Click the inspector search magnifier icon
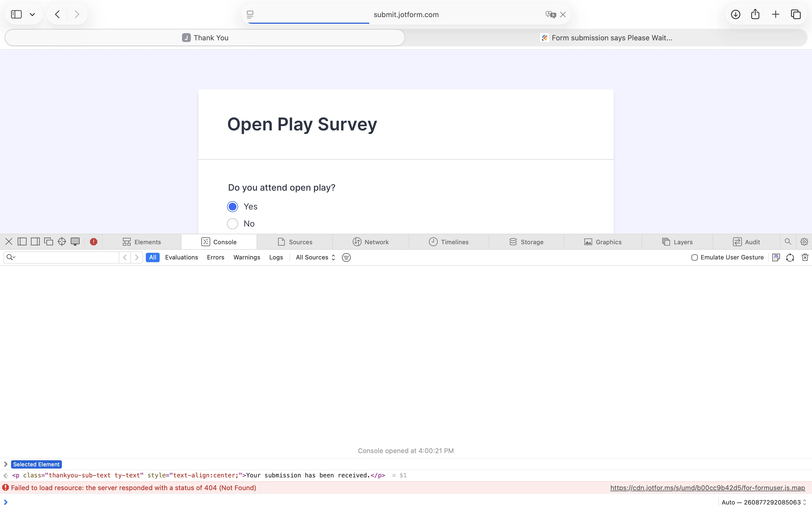Screen dimensions: 812x510 [x=788, y=241]
